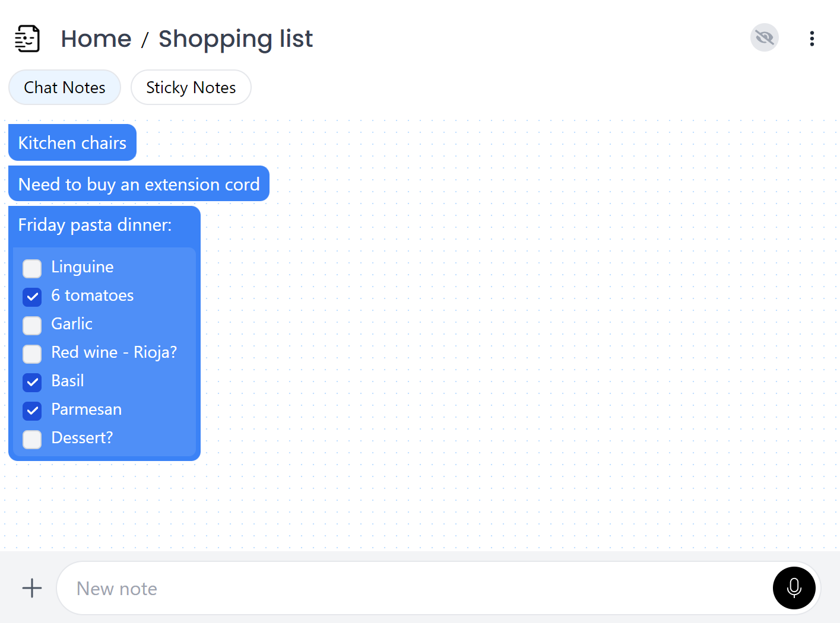Uncheck the Parmesan checkbox
Viewport: 840px width, 623px height.
coord(32,411)
